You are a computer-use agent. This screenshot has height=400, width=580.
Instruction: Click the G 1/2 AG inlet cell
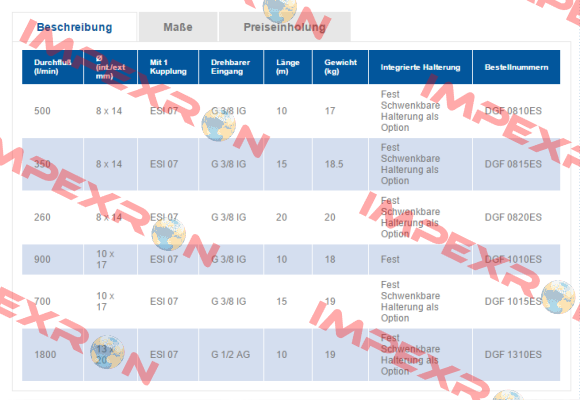pyautogui.click(x=231, y=354)
